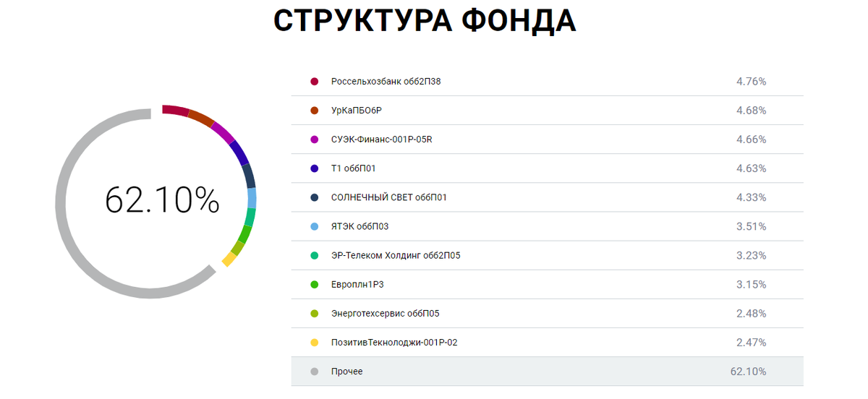This screenshot has width=868, height=399.
Task: Click the green donut chart segment
Action: pyautogui.click(x=244, y=234)
